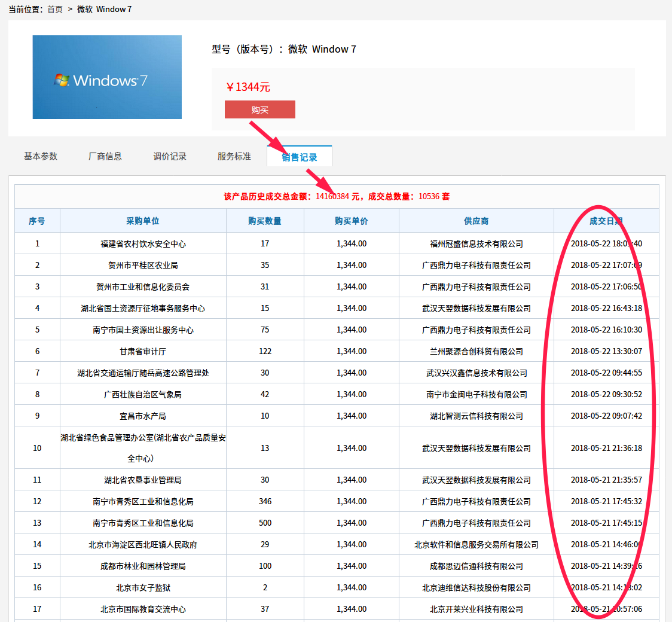Click supplier 北京开莱兴业科技有限公司

click(476, 609)
